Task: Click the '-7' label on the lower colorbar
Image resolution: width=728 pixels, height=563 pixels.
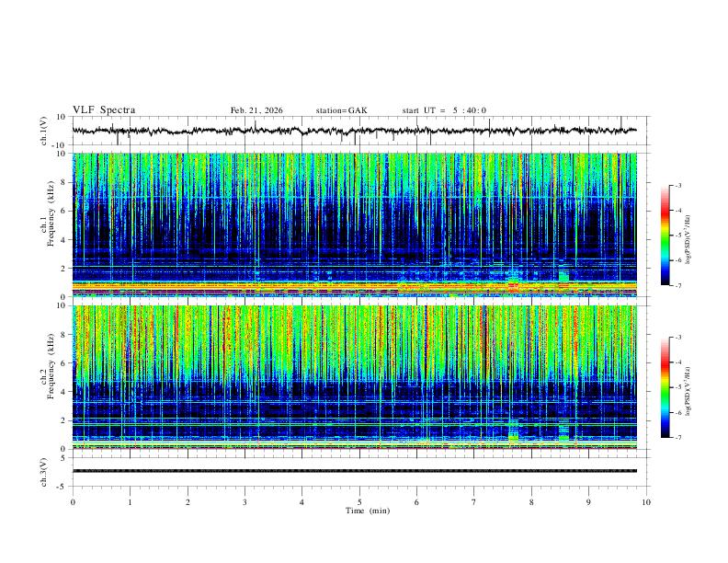Action: coord(677,438)
